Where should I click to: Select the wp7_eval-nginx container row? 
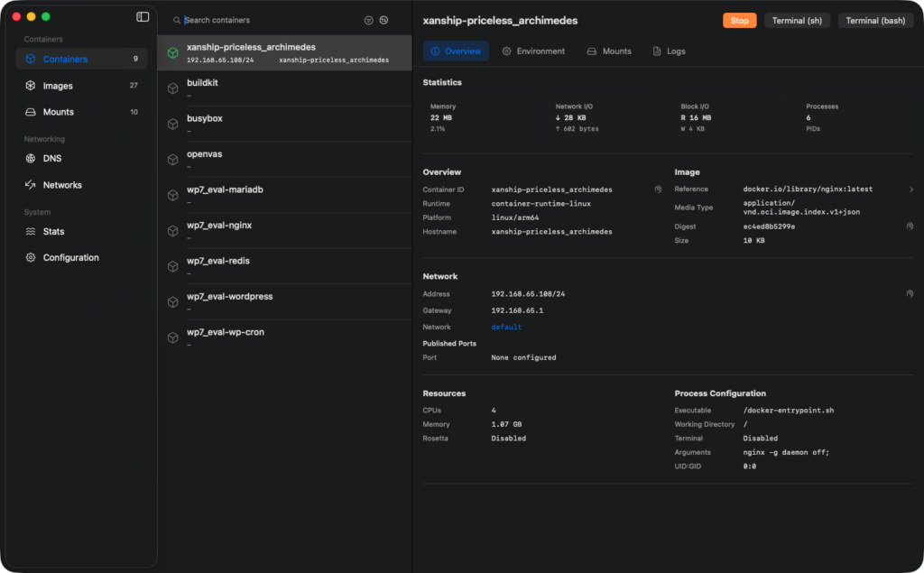[285, 231]
